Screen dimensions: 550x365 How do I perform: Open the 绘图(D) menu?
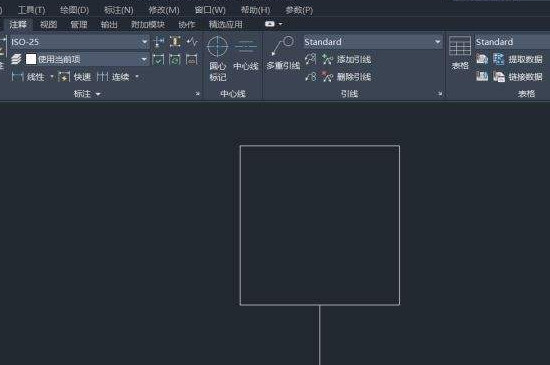pos(74,10)
